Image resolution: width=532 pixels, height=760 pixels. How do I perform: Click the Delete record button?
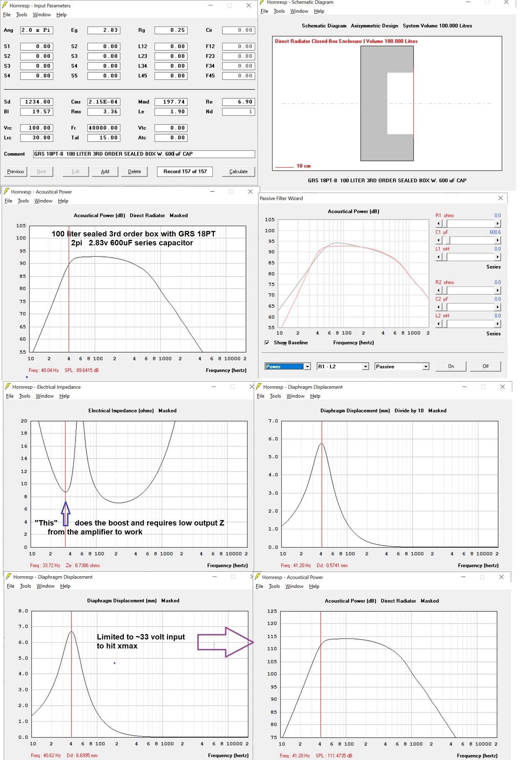click(134, 171)
